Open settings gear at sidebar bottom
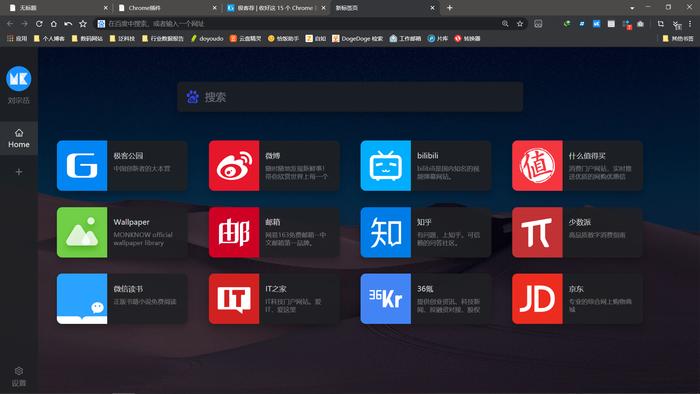The height and width of the screenshot is (394, 700). (19, 377)
